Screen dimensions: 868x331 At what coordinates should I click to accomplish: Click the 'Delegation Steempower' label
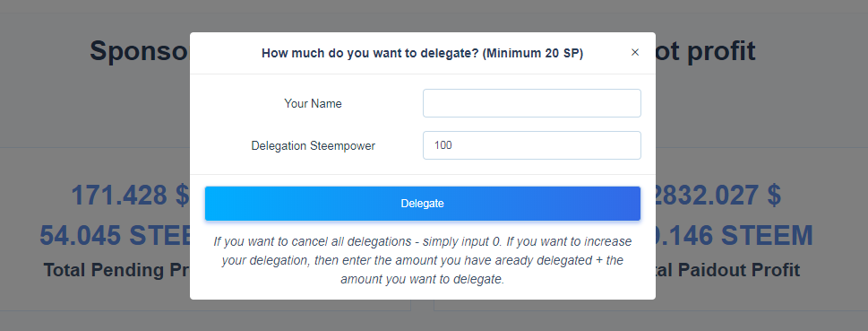pos(313,146)
